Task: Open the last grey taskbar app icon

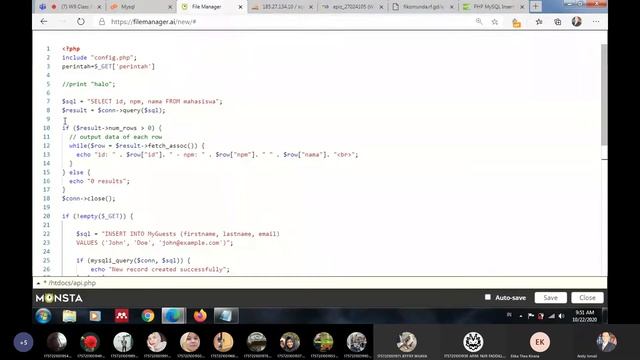Action: point(226,316)
